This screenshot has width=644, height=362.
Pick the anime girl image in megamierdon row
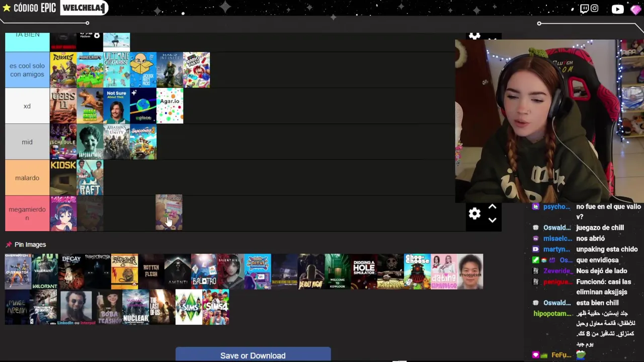[x=63, y=214]
